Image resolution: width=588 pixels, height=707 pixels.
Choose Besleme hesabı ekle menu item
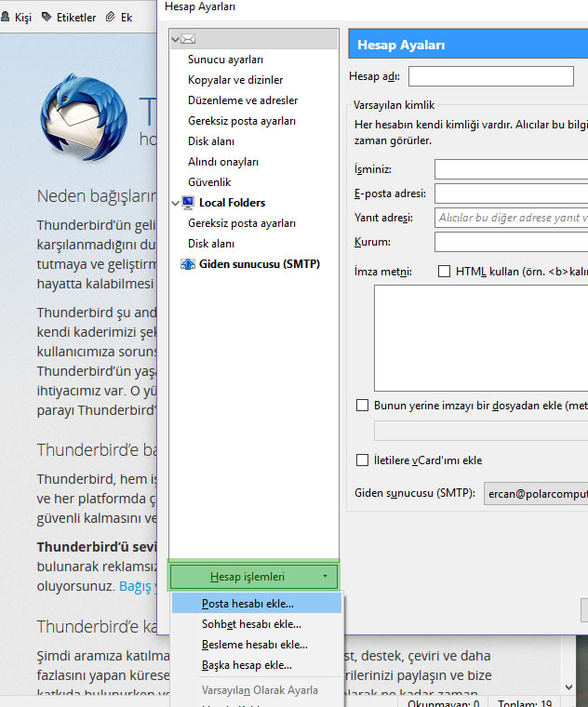click(257, 645)
